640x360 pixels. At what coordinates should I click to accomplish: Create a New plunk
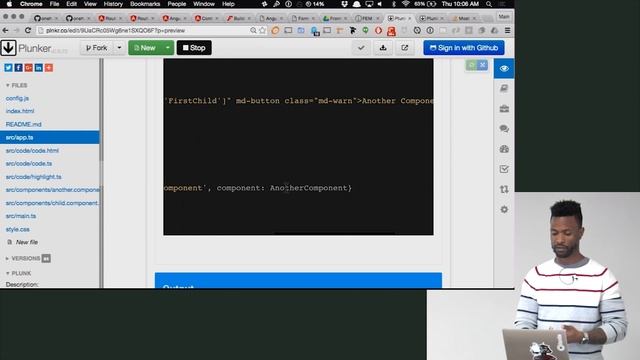click(145, 48)
